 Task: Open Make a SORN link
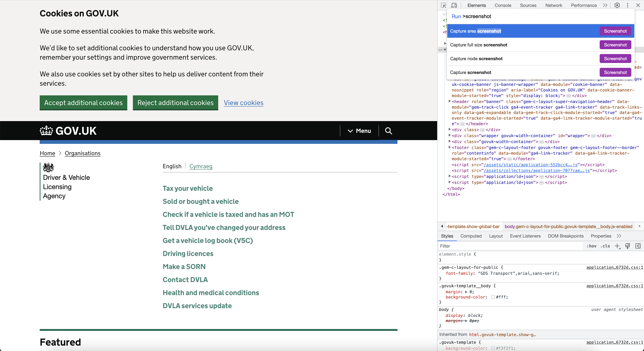tap(184, 266)
